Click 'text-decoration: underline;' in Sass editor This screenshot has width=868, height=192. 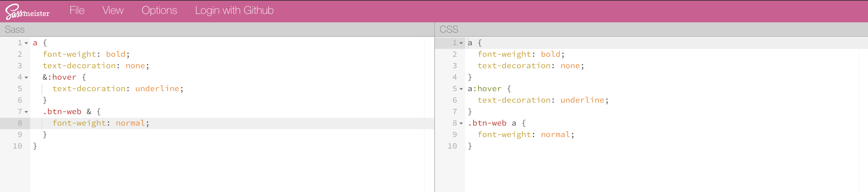tap(118, 88)
